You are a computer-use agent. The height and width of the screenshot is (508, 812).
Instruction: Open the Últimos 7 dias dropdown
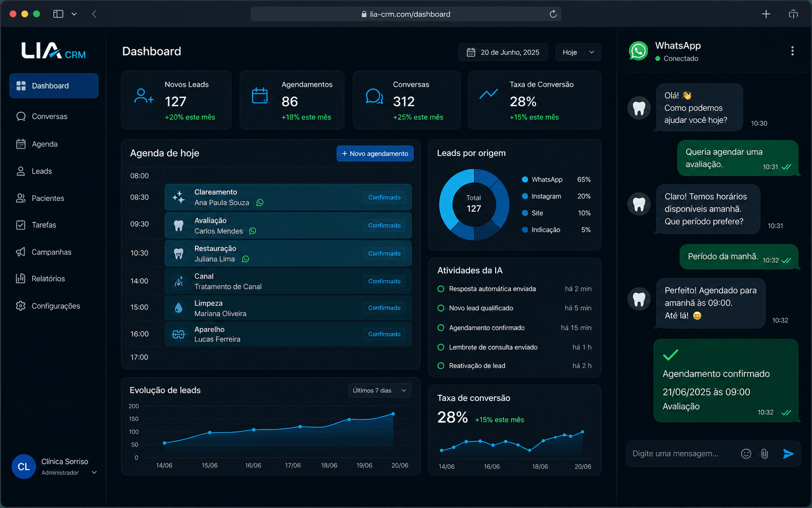[x=379, y=390]
